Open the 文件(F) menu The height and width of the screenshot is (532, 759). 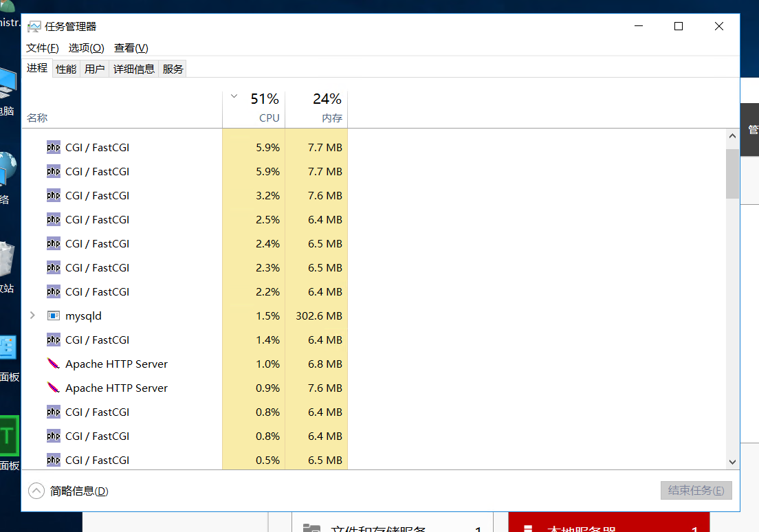(x=43, y=48)
